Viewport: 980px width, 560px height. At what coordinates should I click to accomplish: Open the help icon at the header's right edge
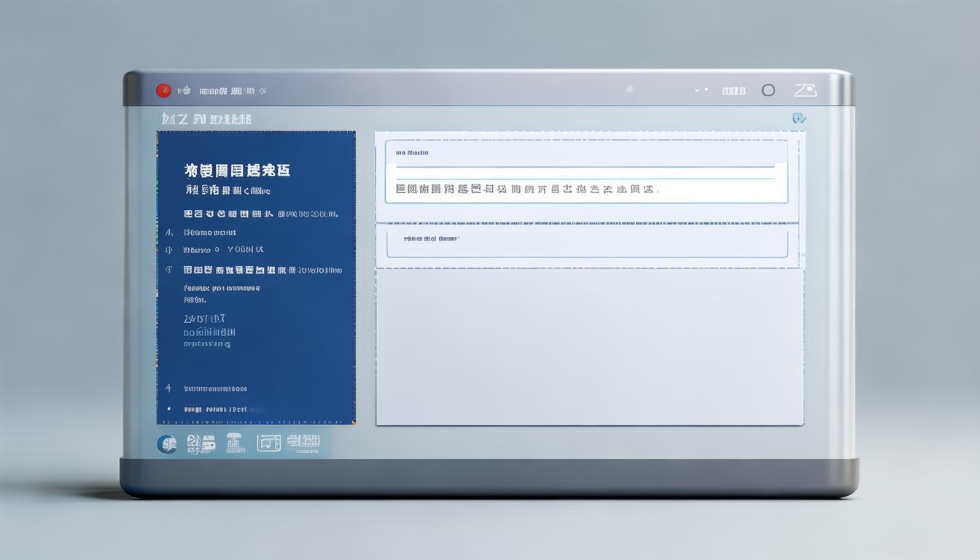(799, 117)
